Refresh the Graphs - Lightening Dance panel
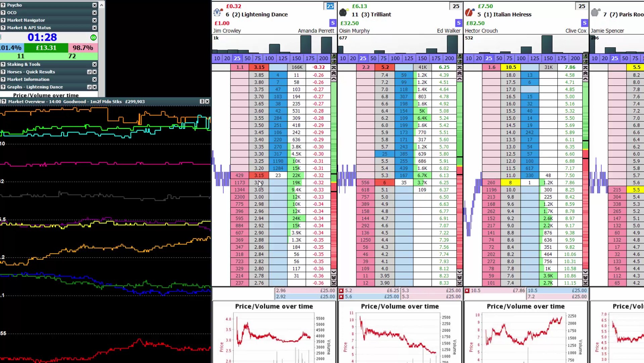The image size is (644, 363). coord(89,87)
